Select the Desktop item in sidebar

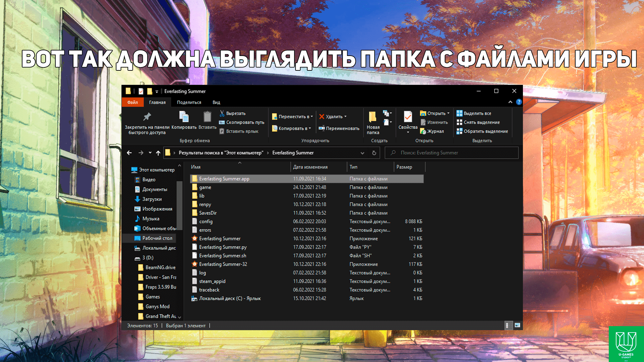coord(157,238)
